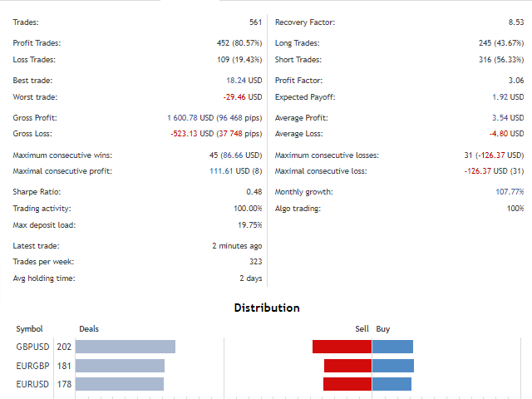Click the Distribution section heading
The width and height of the screenshot is (532, 399).
[x=267, y=308]
